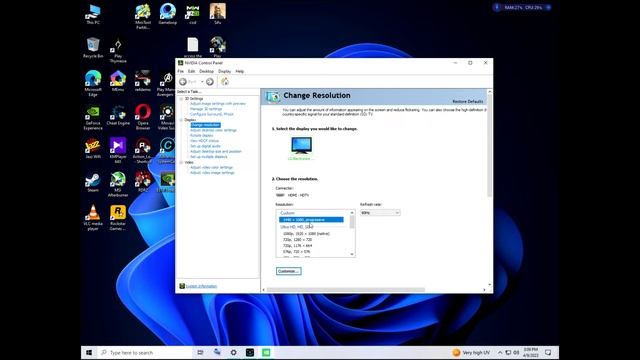Click the System Information link
Screen dimensions: 640x360
tap(201, 286)
